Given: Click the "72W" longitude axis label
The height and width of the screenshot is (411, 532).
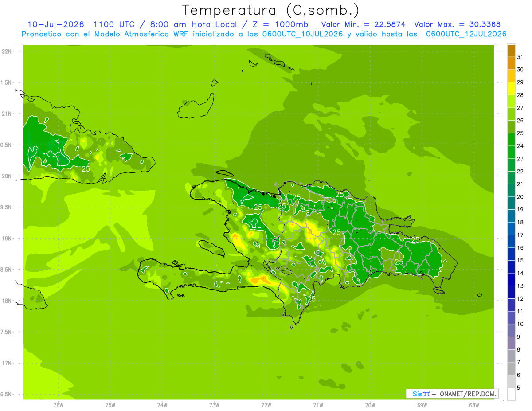Looking at the screenshot, I should click(266, 405).
